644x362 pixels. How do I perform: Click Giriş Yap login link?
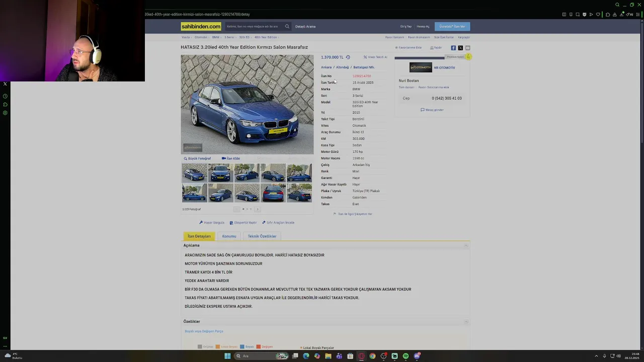coord(406,27)
